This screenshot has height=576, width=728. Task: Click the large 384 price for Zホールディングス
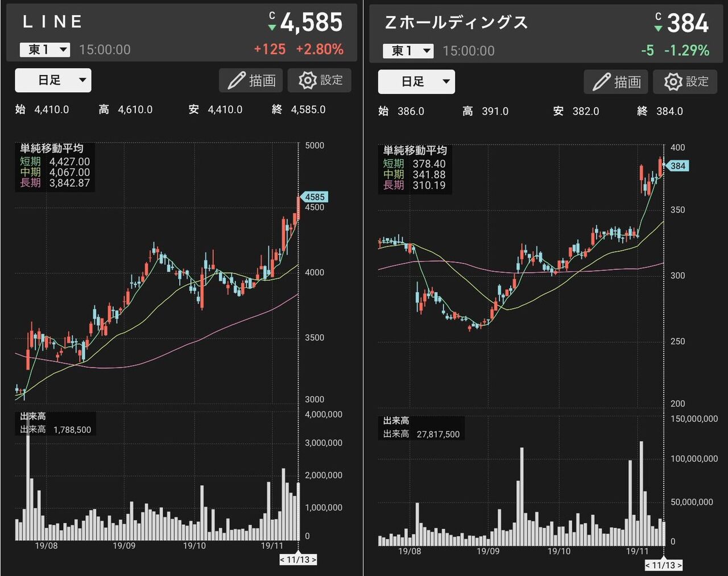point(688,24)
